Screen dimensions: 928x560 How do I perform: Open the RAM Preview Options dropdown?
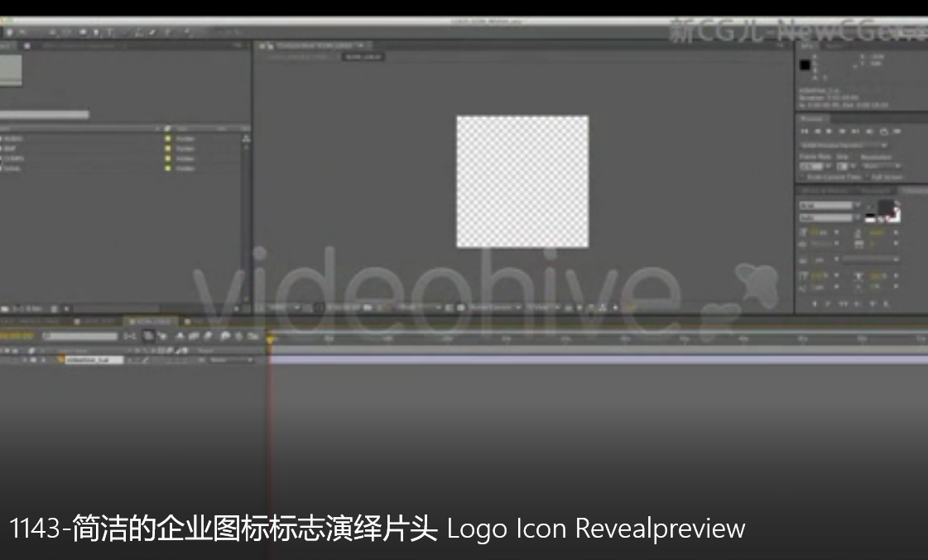(x=844, y=145)
